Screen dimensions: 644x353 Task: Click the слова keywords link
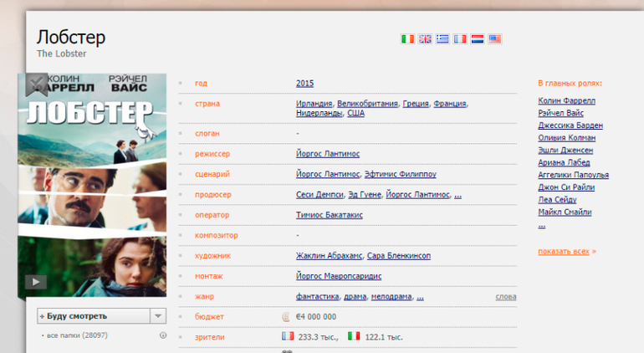(x=505, y=297)
